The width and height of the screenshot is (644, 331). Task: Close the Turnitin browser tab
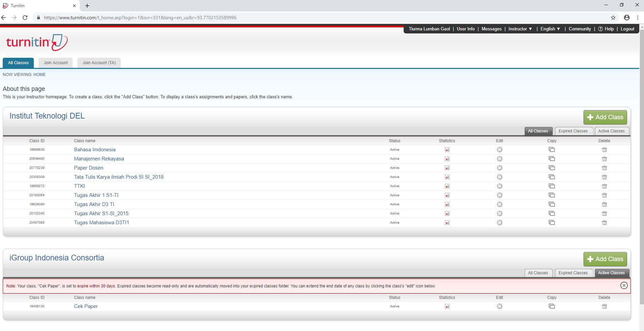(74, 6)
